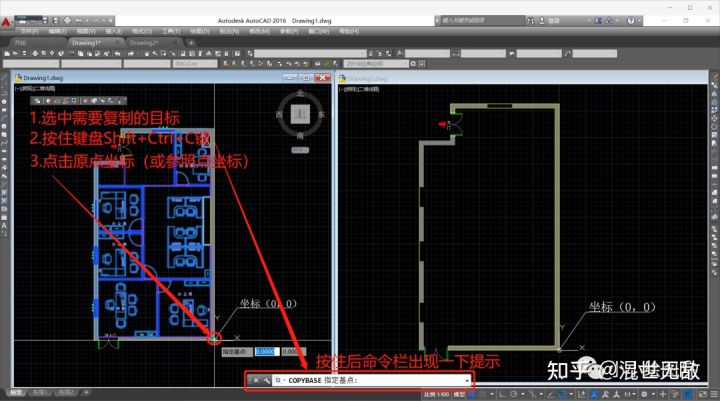Click the COPYBASE command line input
The width and height of the screenshot is (720, 401).
click(x=371, y=380)
